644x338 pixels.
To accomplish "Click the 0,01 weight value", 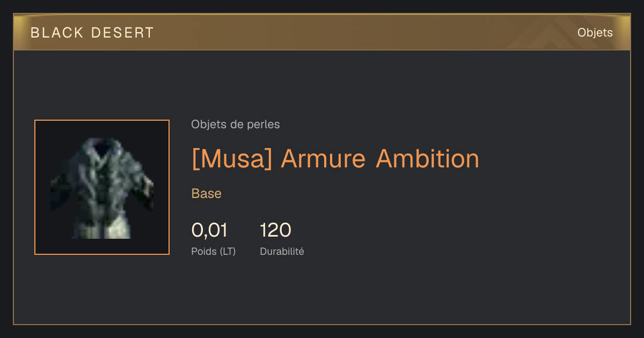I will tap(209, 230).
